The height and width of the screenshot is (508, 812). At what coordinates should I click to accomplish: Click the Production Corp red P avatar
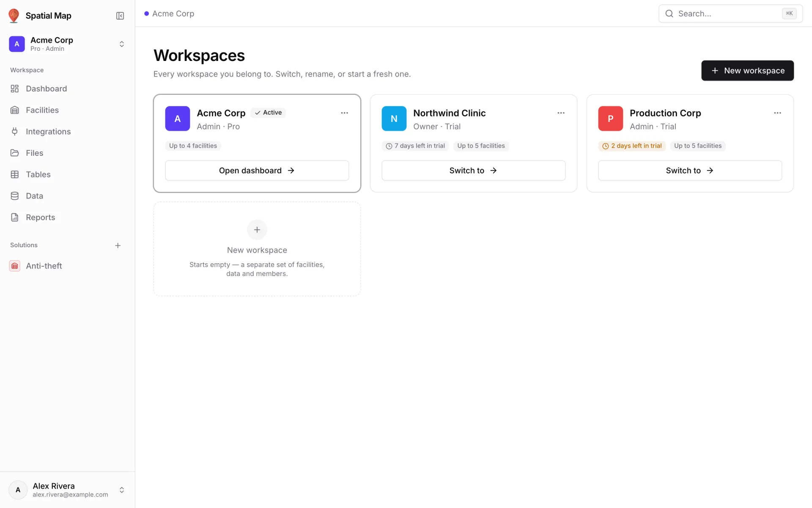coord(611,119)
